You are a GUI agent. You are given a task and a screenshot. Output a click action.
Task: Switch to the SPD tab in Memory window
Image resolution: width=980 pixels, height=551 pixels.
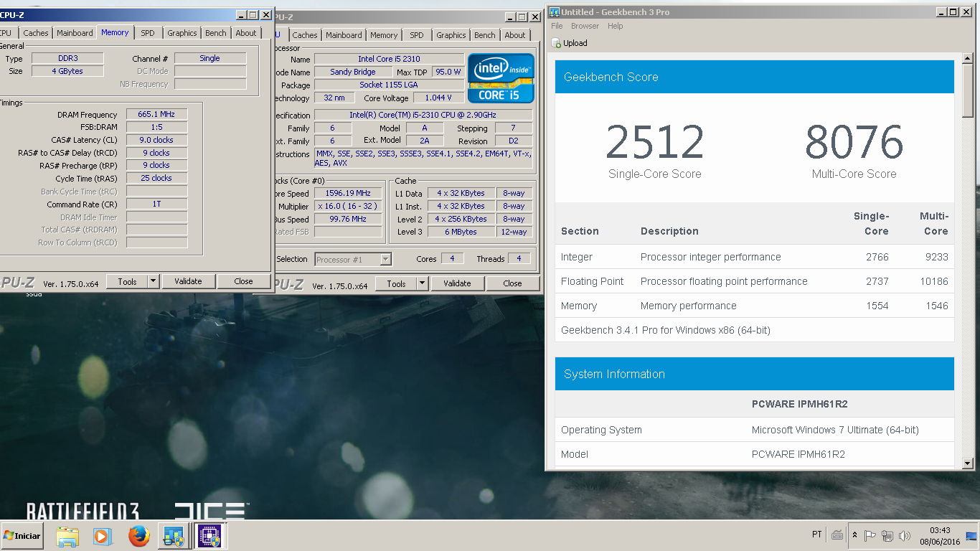coord(147,33)
